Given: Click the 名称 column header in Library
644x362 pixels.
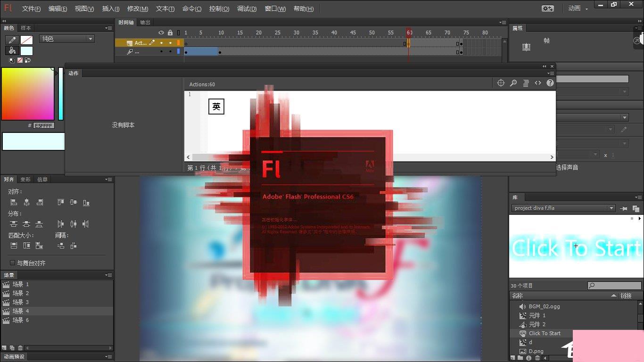Looking at the screenshot, I should click(564, 296).
